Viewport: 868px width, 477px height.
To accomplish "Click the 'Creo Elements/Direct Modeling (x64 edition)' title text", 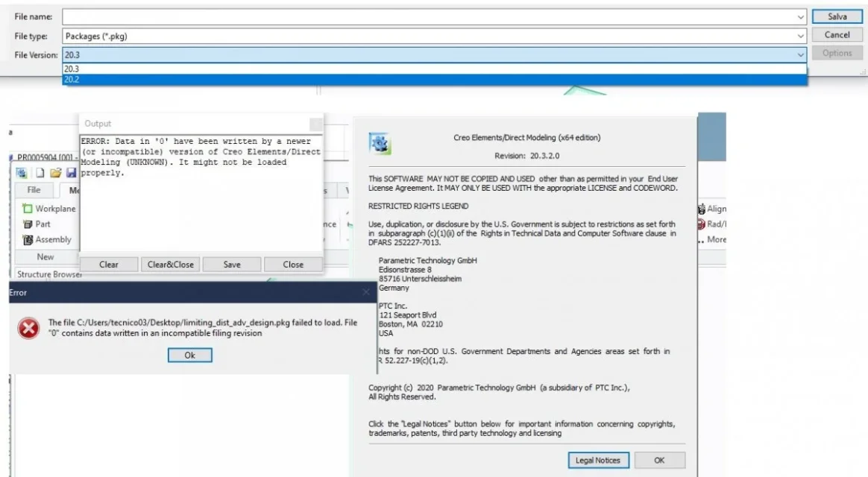I will 526,138.
